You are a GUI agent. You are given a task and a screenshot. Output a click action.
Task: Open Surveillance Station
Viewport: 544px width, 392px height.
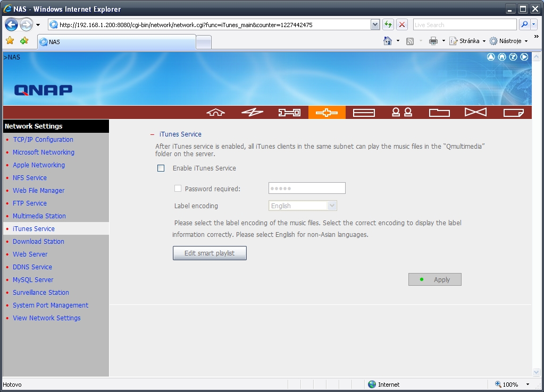point(41,293)
